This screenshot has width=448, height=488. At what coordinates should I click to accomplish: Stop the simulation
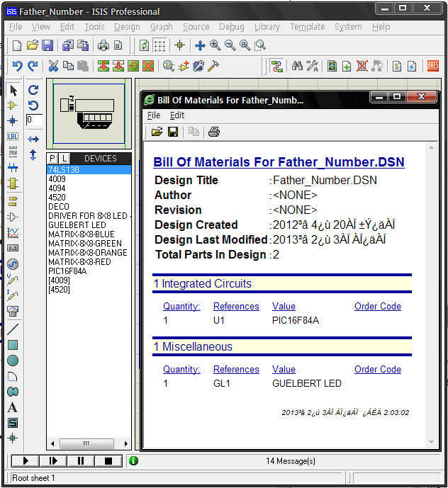tap(108, 461)
